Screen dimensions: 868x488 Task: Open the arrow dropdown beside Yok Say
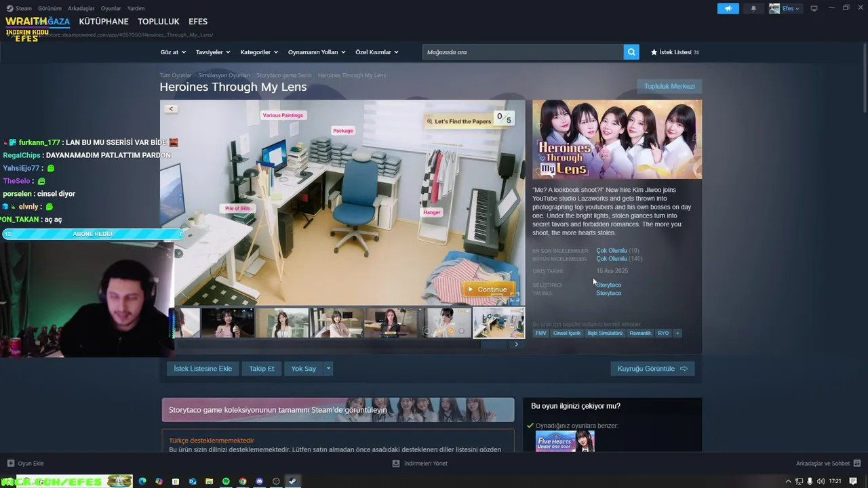pyautogui.click(x=328, y=369)
